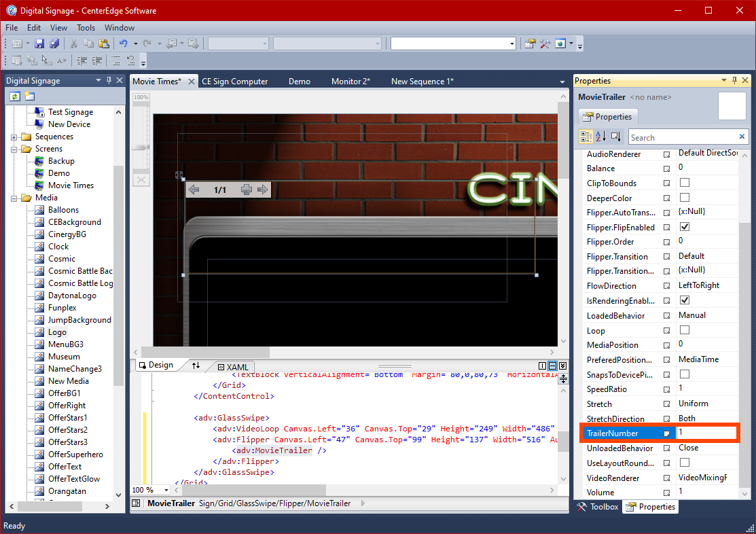Viewport: 756px width, 534px height.
Task: Expand the Sequences folder
Action: pyautogui.click(x=14, y=137)
